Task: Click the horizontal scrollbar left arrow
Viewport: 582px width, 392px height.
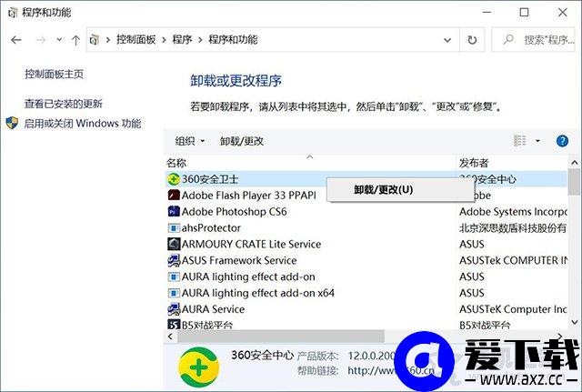Action: pyautogui.click(x=170, y=337)
